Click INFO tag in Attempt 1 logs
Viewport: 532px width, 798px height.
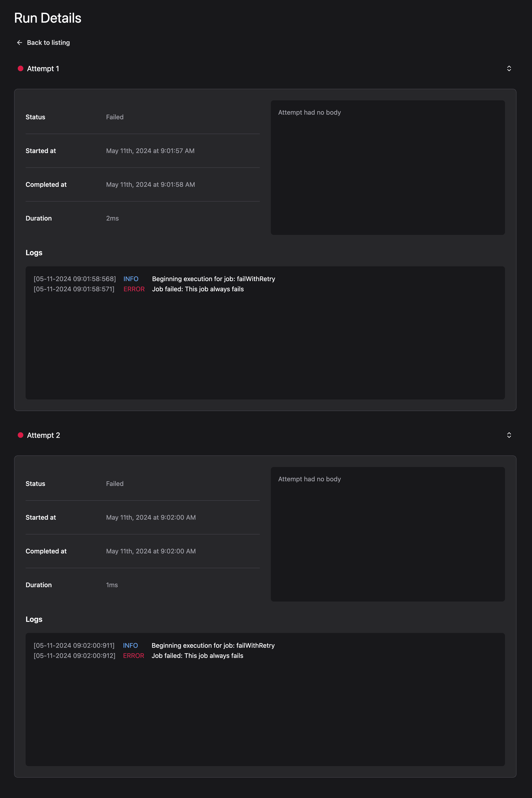coord(131,279)
